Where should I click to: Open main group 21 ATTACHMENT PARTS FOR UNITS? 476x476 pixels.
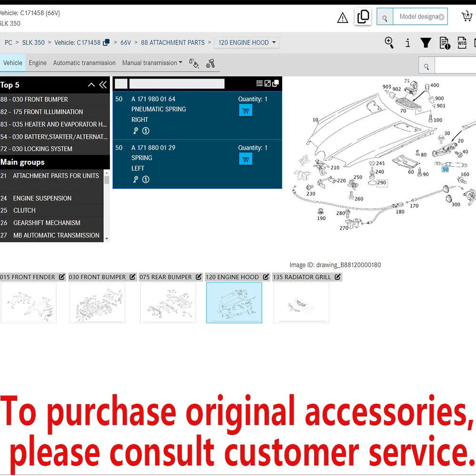(51, 180)
